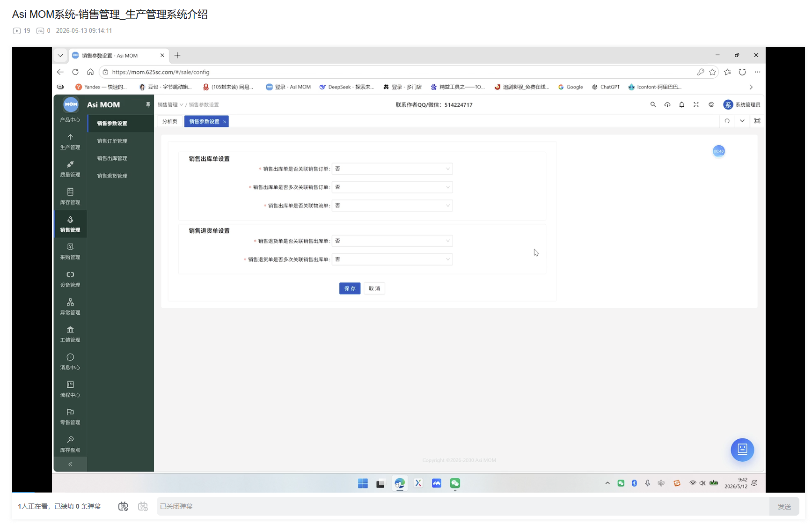Open the 采购管理 sidebar module
The height and width of the screenshot is (525, 812).
pyautogui.click(x=70, y=251)
